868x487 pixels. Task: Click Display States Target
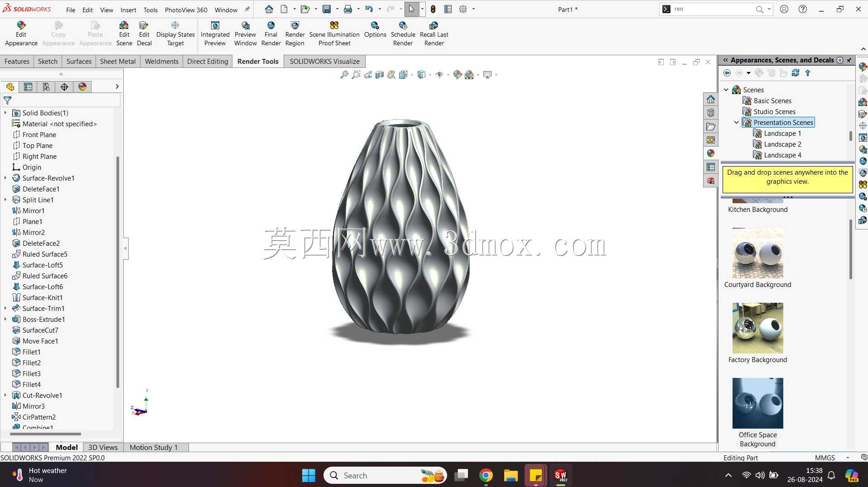coord(175,34)
